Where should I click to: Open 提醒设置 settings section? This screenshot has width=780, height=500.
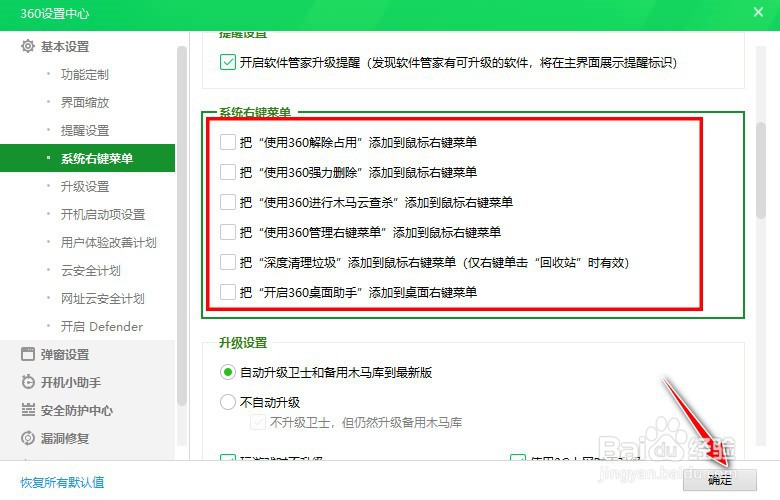pyautogui.click(x=85, y=130)
